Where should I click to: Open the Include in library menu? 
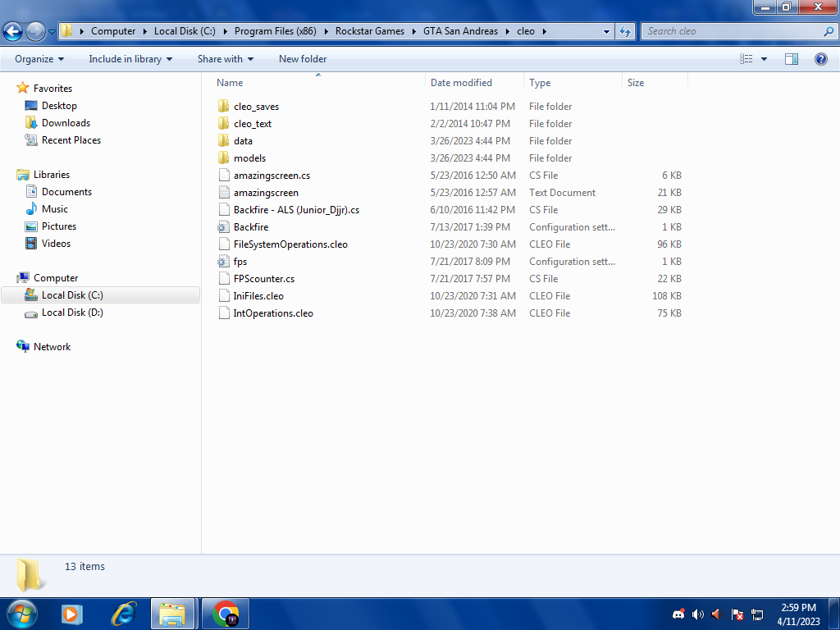[x=130, y=59]
